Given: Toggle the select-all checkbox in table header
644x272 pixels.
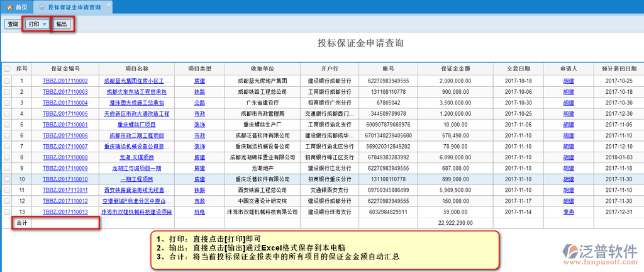Looking at the screenshot, I should point(7,69).
